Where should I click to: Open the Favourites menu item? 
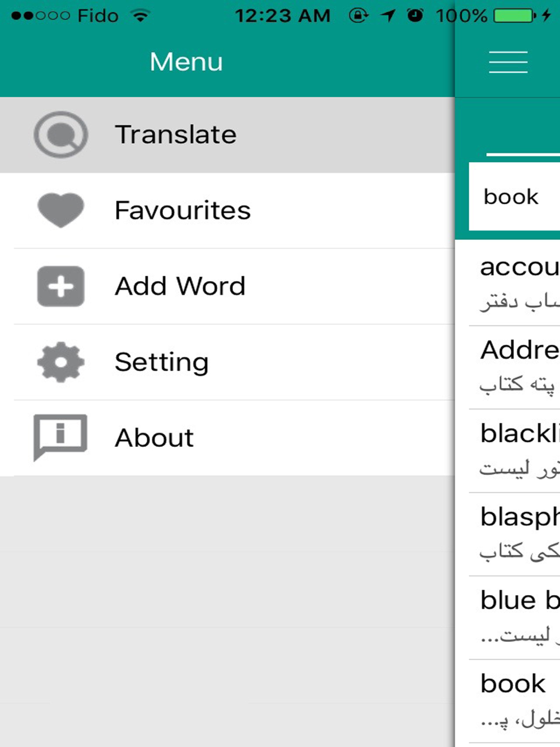click(227, 211)
